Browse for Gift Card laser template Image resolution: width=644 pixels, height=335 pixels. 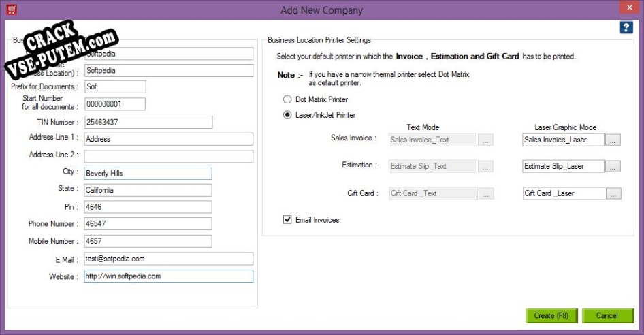tap(613, 193)
